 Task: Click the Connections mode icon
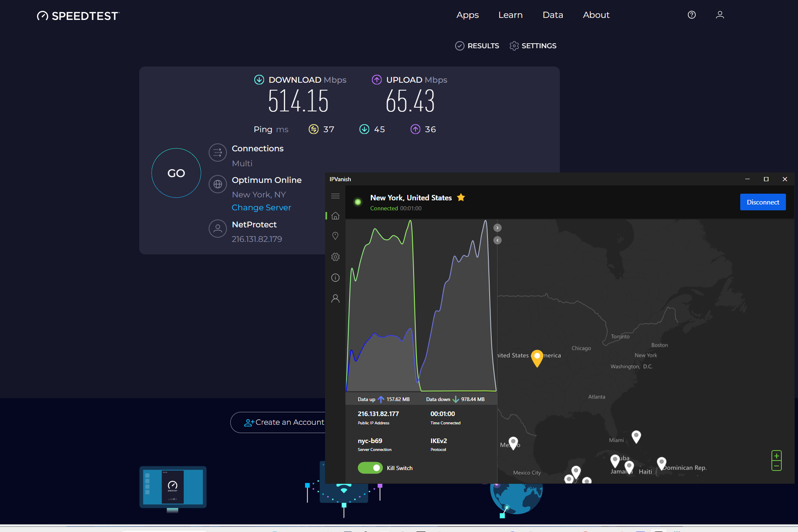click(x=217, y=153)
